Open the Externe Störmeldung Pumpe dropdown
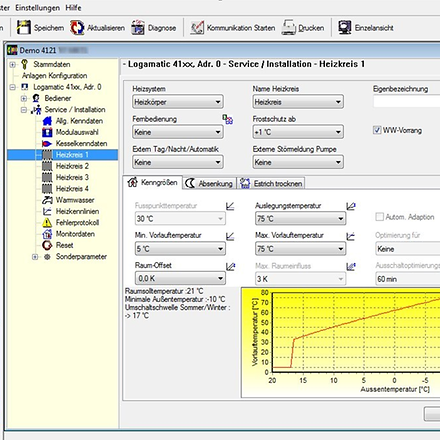Image resolution: width=440 pixels, height=440 pixels. pyautogui.click(x=298, y=162)
